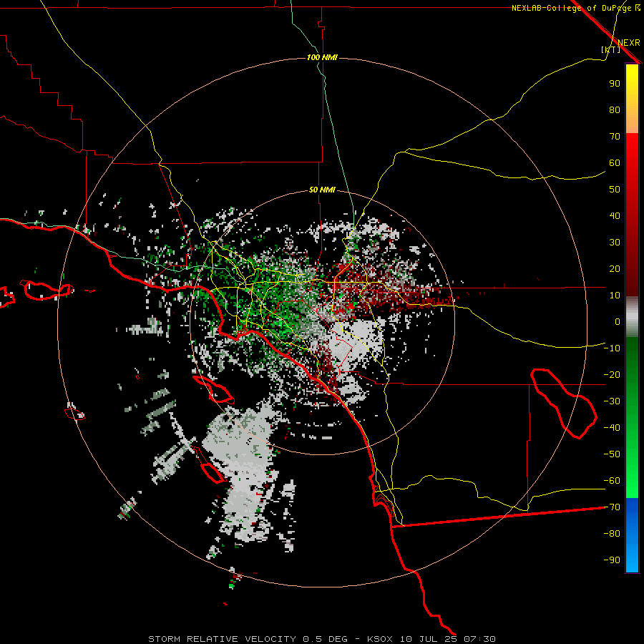
Task: Click the 07:30 timestamp
Action: [479, 639]
